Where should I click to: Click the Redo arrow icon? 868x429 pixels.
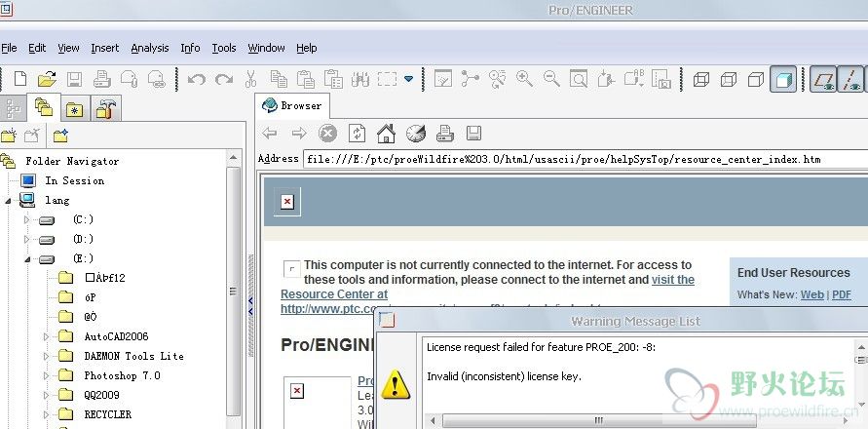(224, 79)
